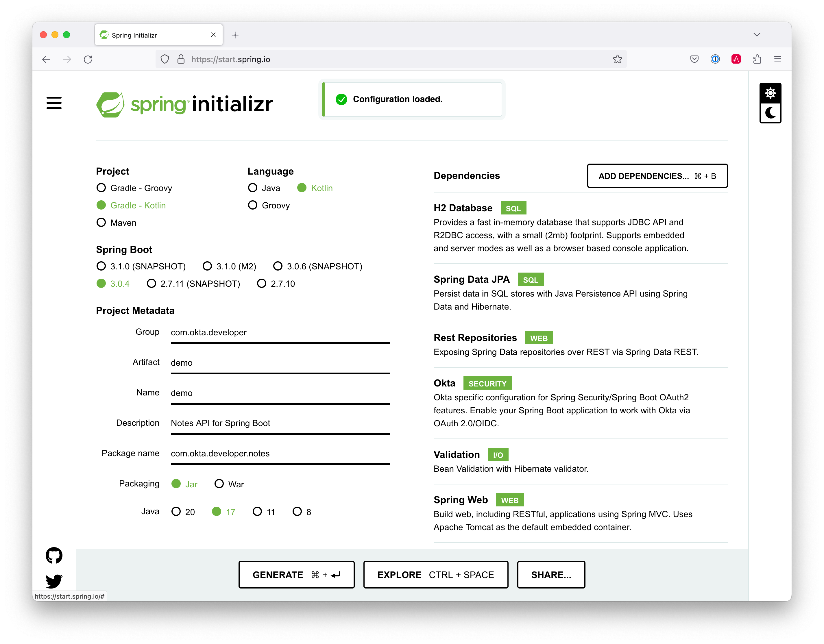Viewport: 824px width, 644px height.
Task: Click the green check icon in notification
Action: click(341, 99)
